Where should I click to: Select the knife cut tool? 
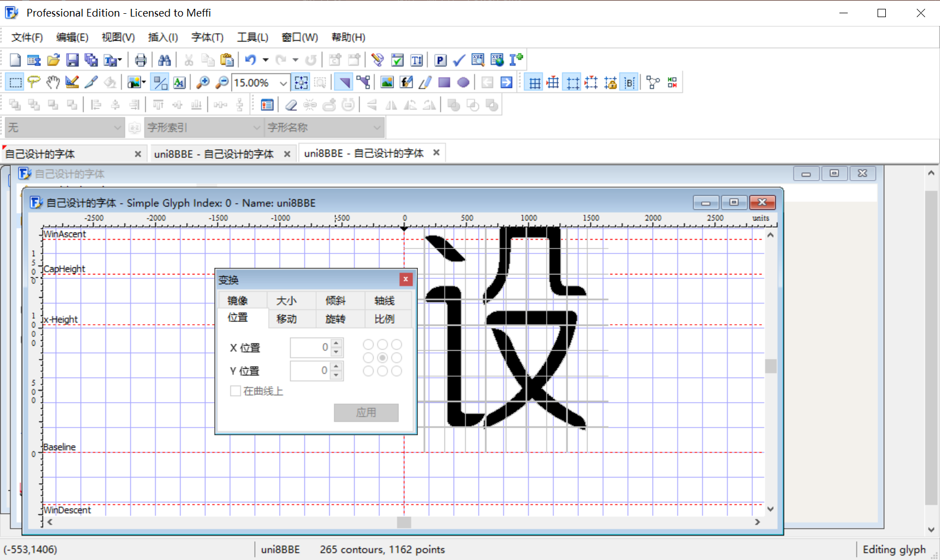point(91,83)
